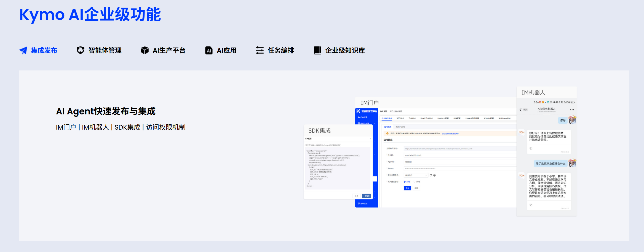Image resolution: width=644 pixels, height=252 pixels.
Task: Click the Kymo AI企业级功能 heading
Action: (x=90, y=14)
